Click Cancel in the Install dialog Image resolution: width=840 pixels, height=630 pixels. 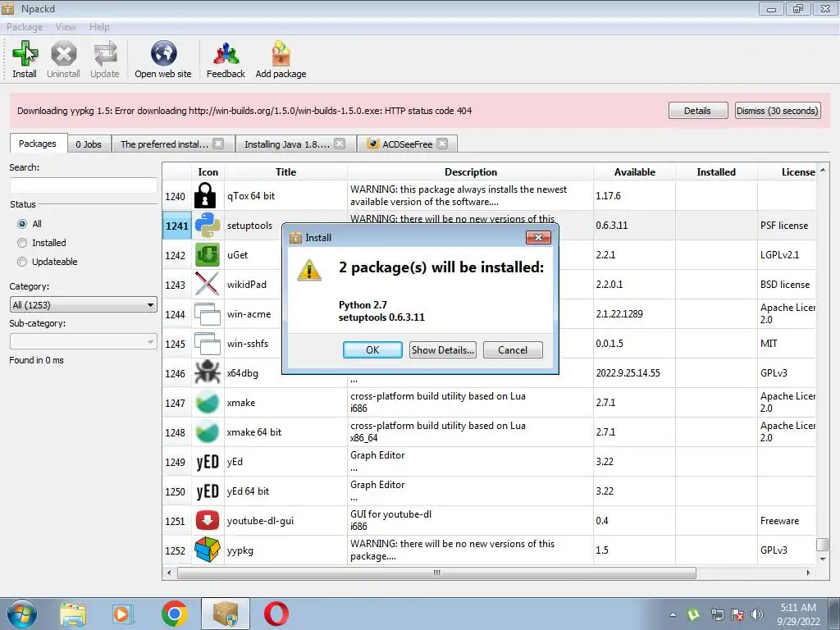513,349
